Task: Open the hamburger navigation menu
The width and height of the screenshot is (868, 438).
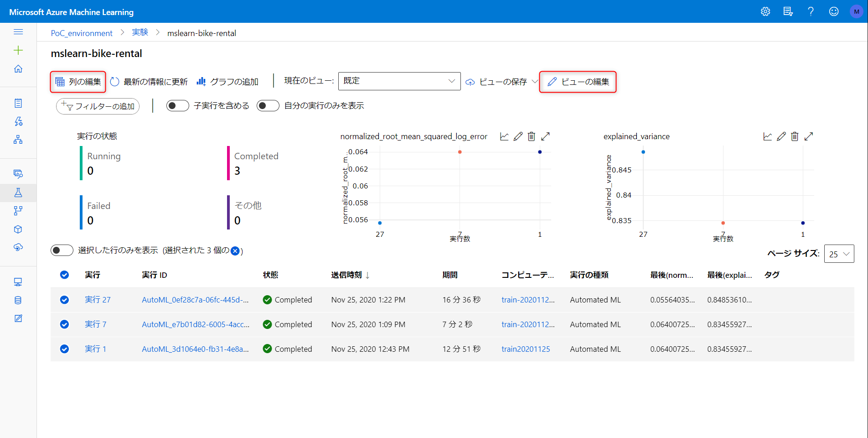Action: (x=18, y=32)
